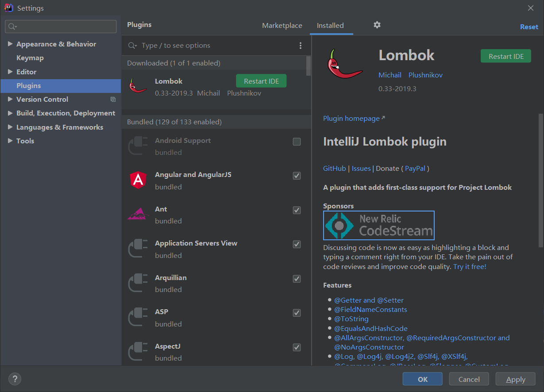
Task: Click the Michail author link in details
Action: pos(390,75)
